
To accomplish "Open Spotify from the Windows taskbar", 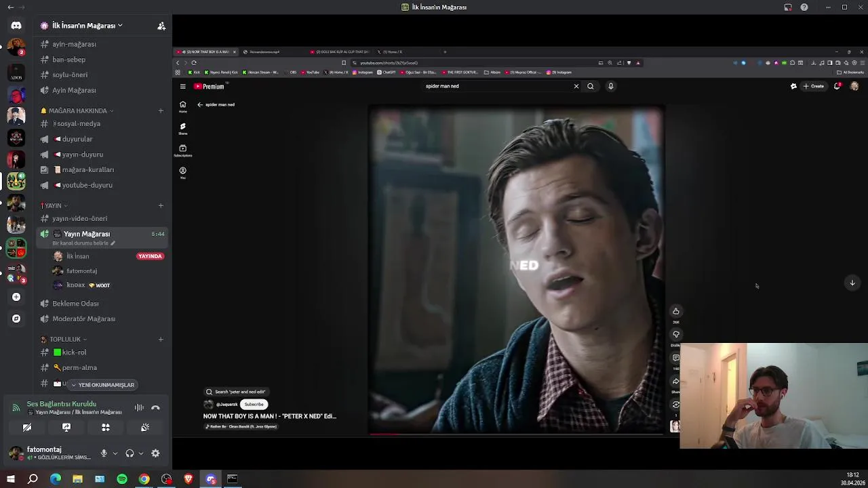I will point(122,479).
